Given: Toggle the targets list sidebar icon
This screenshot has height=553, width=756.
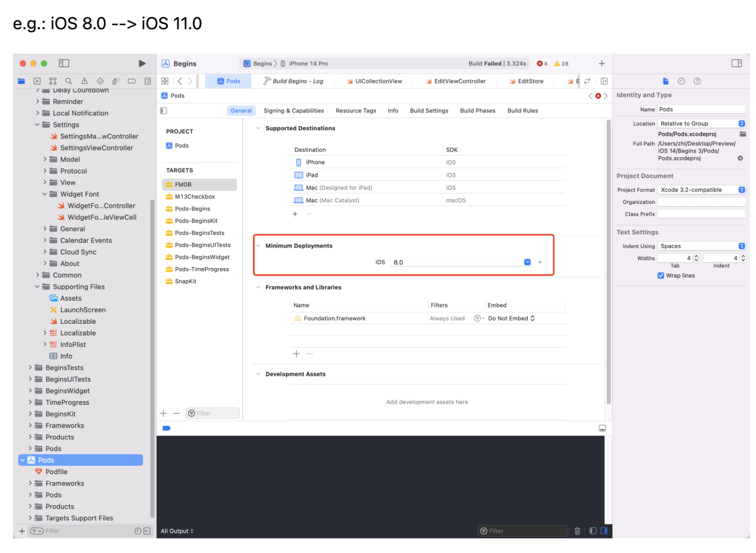Looking at the screenshot, I should [x=163, y=111].
